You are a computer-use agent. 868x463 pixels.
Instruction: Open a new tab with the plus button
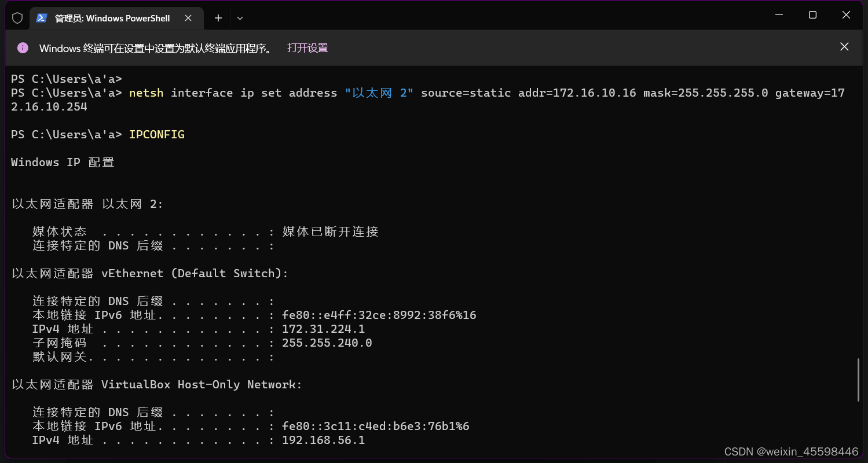(218, 18)
